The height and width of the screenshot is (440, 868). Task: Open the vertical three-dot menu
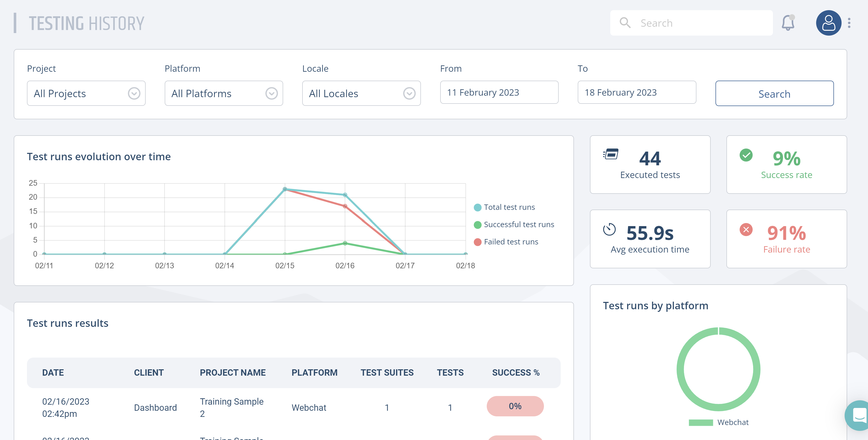[x=849, y=23]
